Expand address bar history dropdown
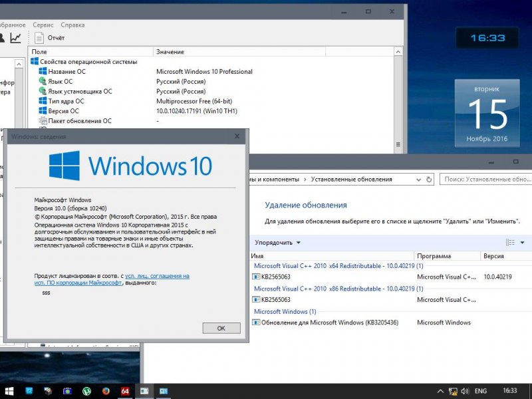 tap(417, 179)
